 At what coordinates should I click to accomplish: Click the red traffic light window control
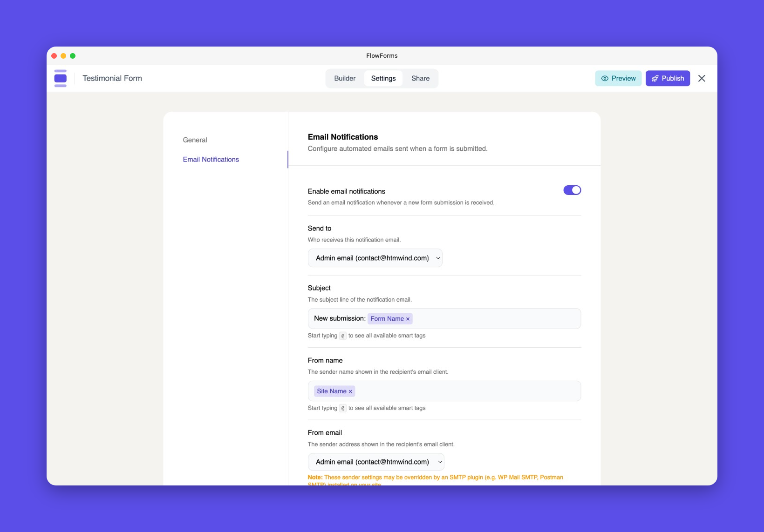54,55
